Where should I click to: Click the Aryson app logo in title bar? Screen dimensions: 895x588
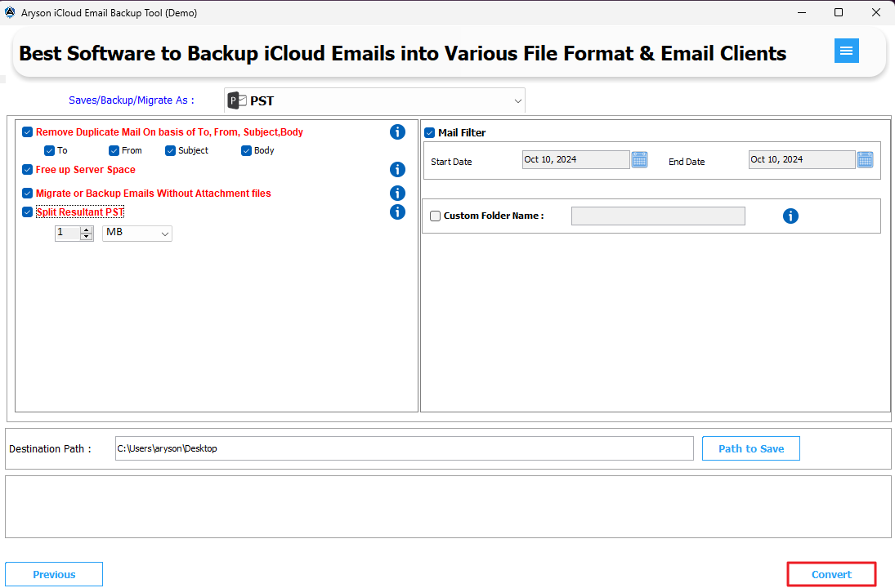point(10,12)
